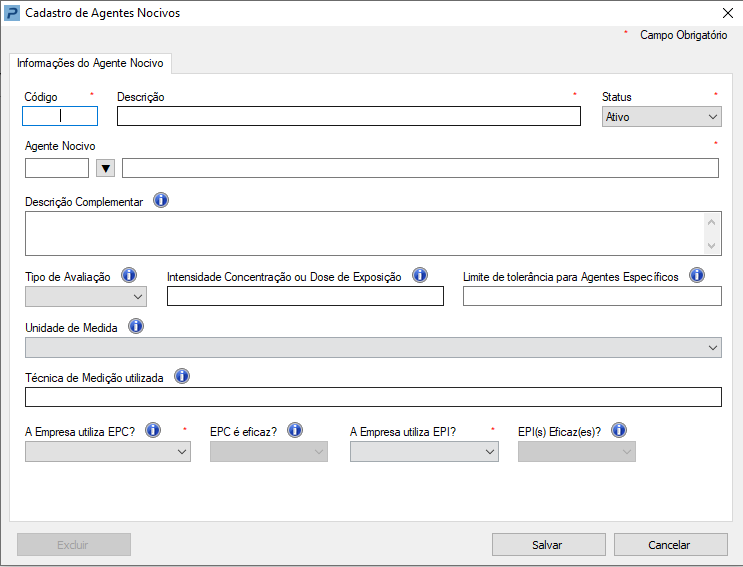Open the Tipo de Avaliação combo box

coord(86,297)
